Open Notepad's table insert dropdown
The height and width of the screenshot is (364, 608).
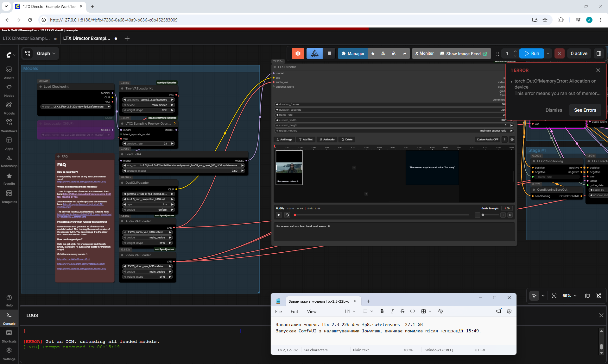pyautogui.click(x=426, y=311)
